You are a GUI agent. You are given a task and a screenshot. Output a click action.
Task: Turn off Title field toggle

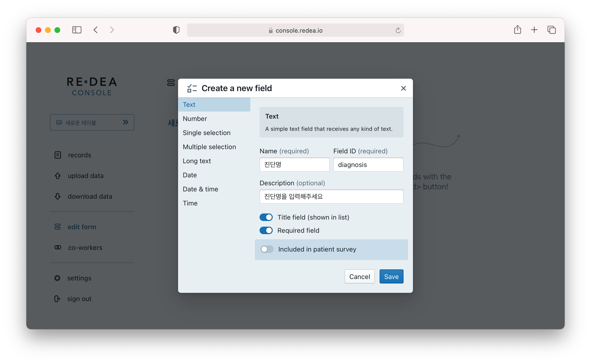click(266, 217)
